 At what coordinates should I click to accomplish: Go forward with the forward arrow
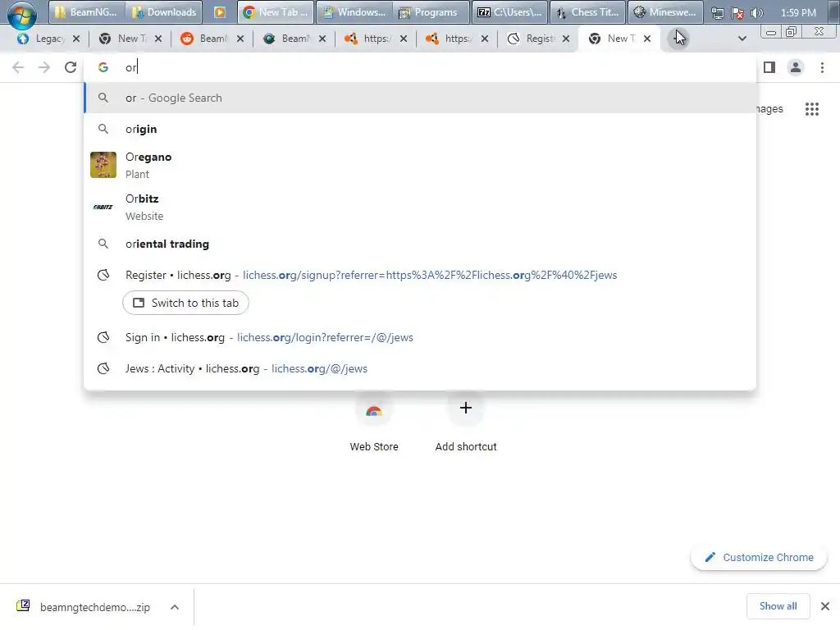pyautogui.click(x=44, y=67)
